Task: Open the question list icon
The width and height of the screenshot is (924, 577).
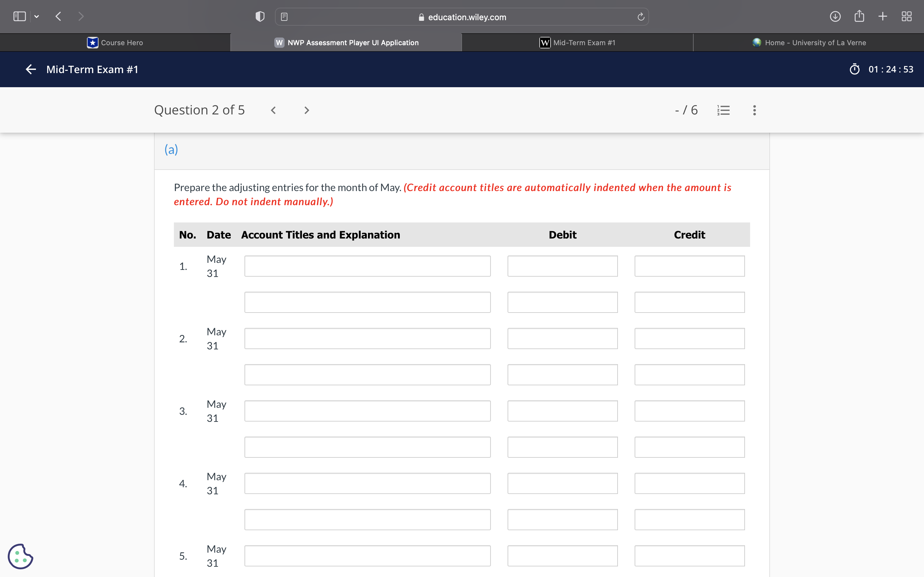Action: 723,110
